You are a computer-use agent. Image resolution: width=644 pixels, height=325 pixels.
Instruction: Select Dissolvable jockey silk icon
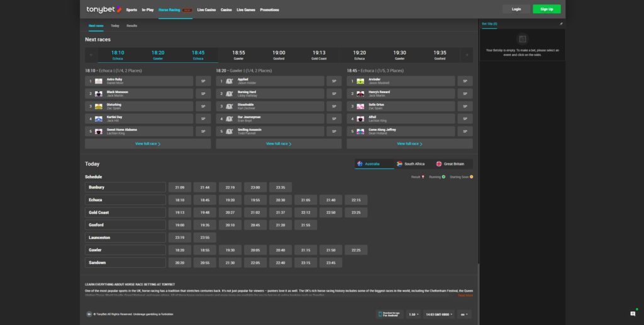click(230, 106)
